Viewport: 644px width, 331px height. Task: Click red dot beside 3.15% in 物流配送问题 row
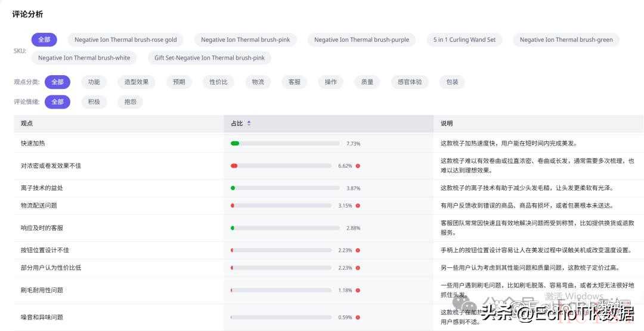tap(358, 206)
